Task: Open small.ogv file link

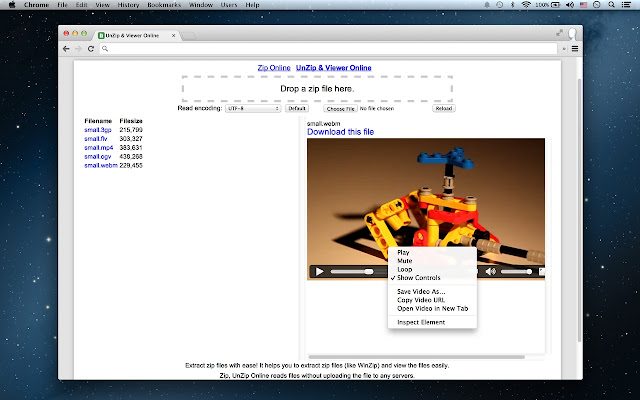Action: point(98,157)
